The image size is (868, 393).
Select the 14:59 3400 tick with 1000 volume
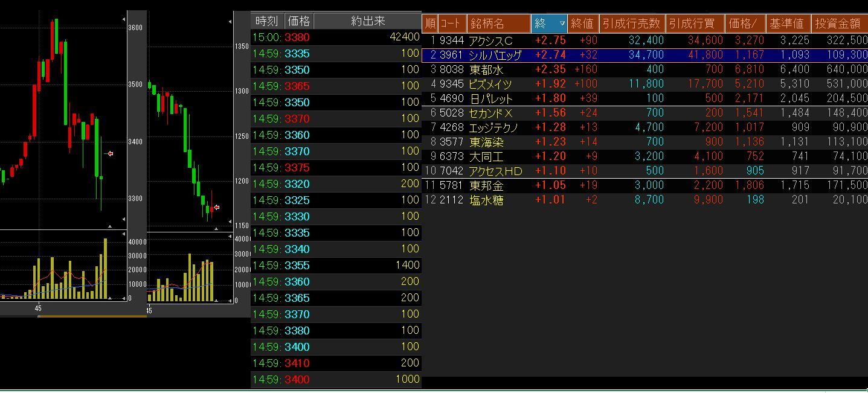[336, 379]
